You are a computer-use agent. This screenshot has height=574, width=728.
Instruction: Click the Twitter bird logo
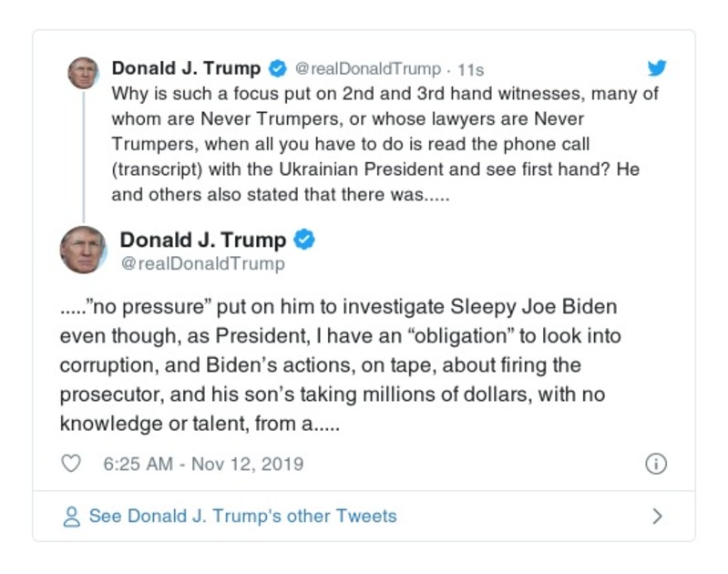[x=657, y=68]
